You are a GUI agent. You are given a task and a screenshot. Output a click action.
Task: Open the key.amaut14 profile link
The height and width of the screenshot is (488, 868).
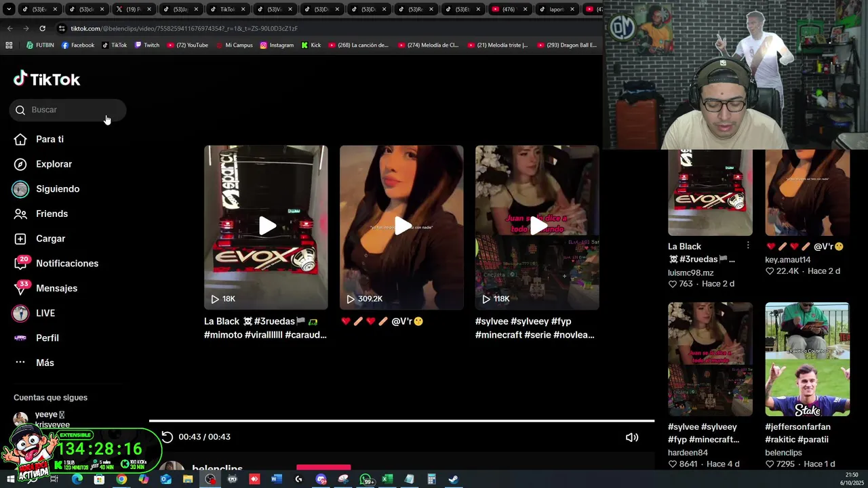[x=788, y=260]
